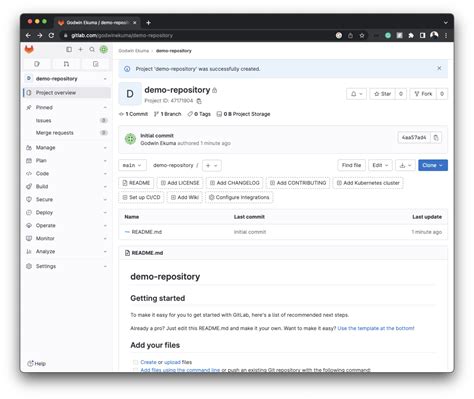Copy the commit SHA 4aa57ad4
The height and width of the screenshot is (399, 474).
coord(436,137)
